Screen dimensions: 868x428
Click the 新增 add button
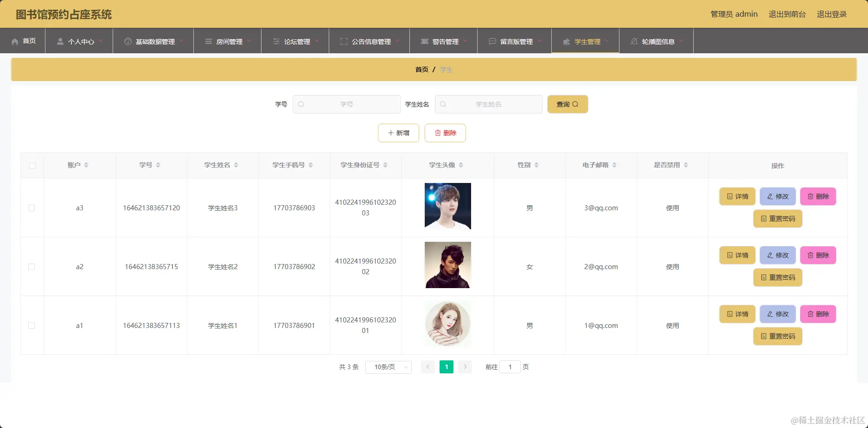[x=399, y=133]
